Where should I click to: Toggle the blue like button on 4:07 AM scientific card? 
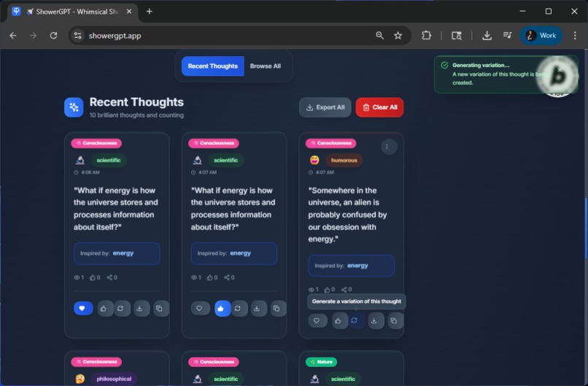221,309
